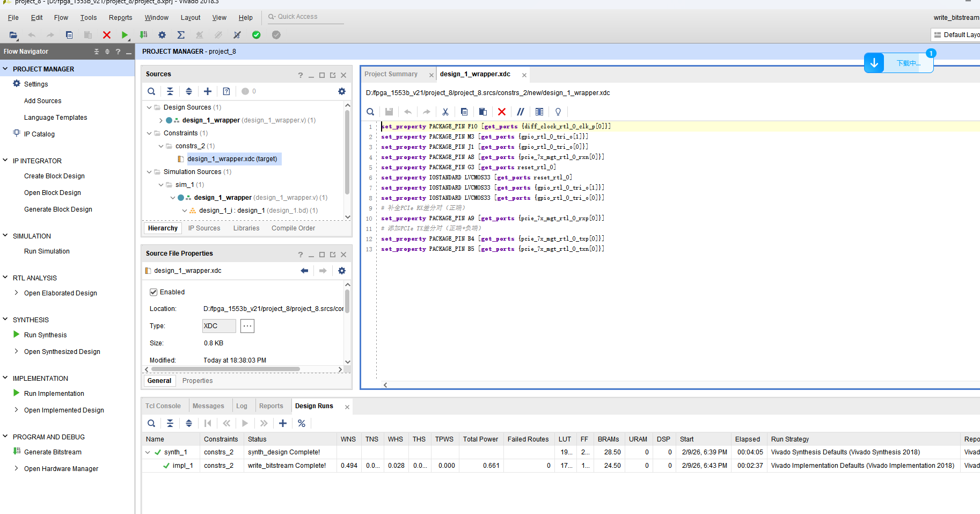Click the download progress arrow button
This screenshot has width=980, height=514.
tap(874, 63)
